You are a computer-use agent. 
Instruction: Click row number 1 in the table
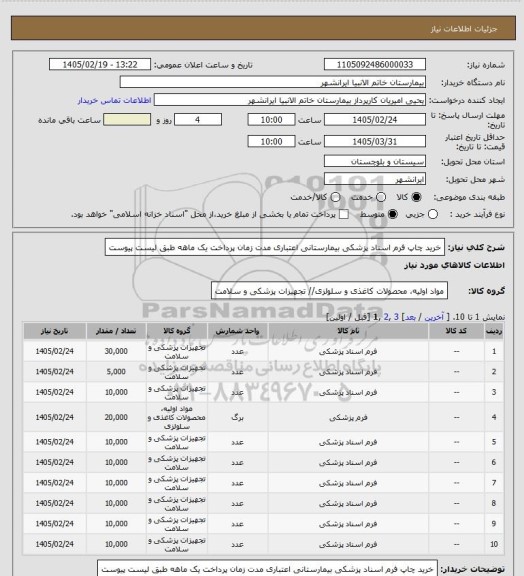coord(494,351)
